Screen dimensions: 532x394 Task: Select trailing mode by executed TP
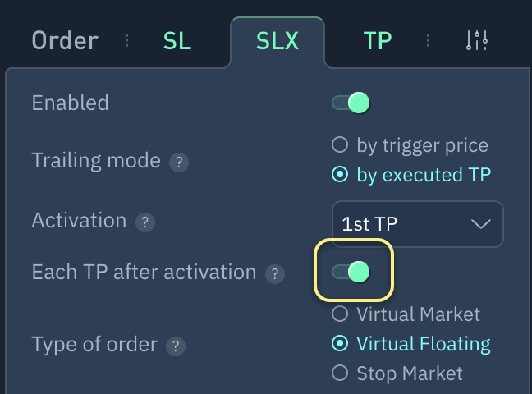tap(340, 175)
